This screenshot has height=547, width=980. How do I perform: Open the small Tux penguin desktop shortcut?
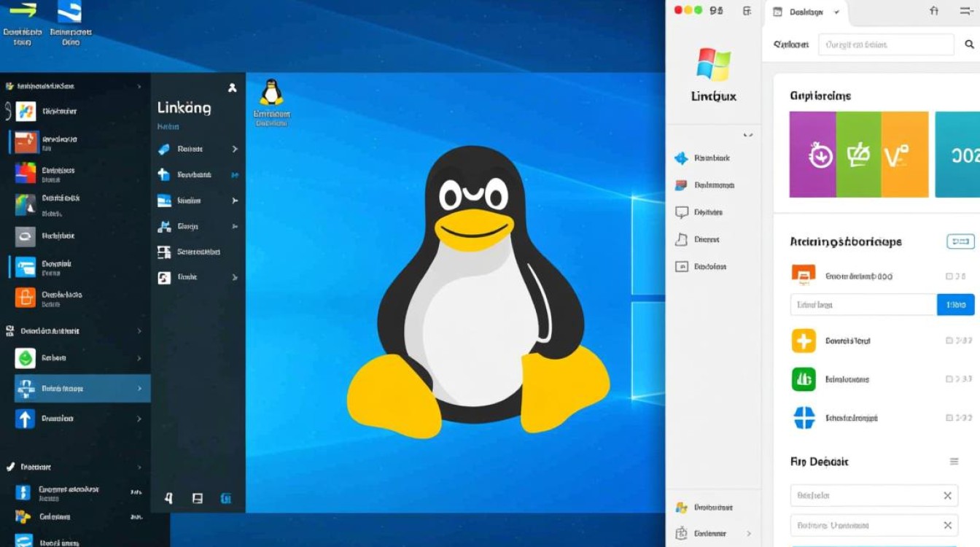coord(271,93)
